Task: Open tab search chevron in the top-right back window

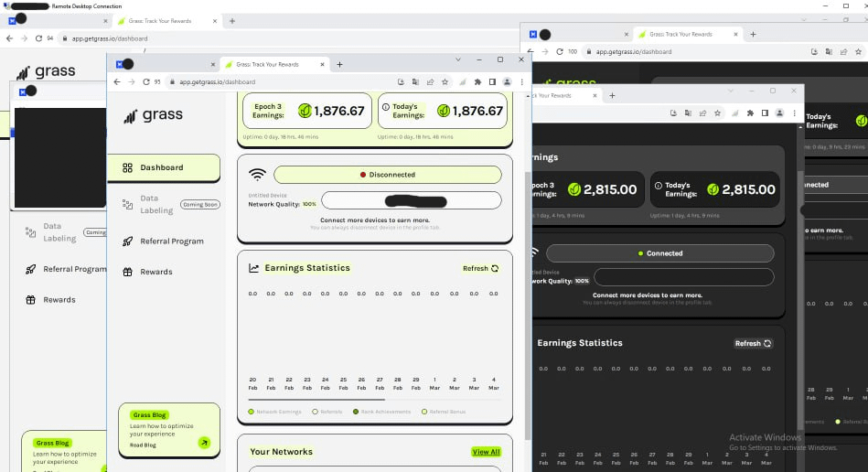Action: [804, 20]
